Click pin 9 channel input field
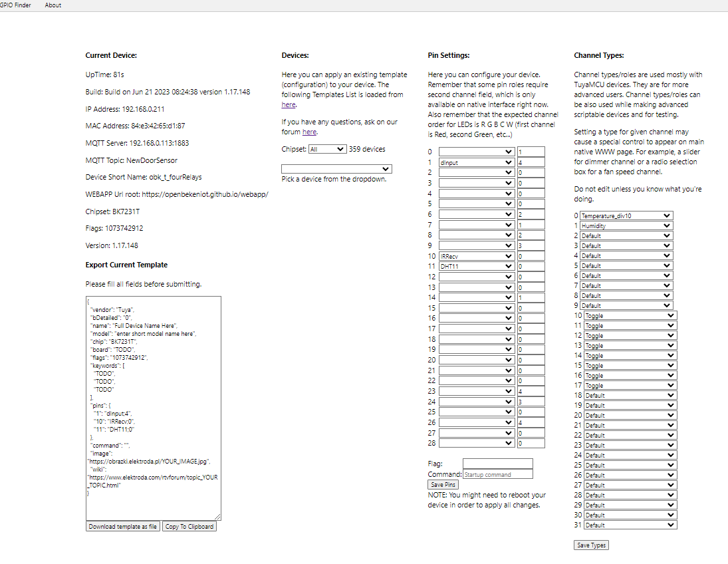This screenshot has width=728, height=564. (531, 245)
